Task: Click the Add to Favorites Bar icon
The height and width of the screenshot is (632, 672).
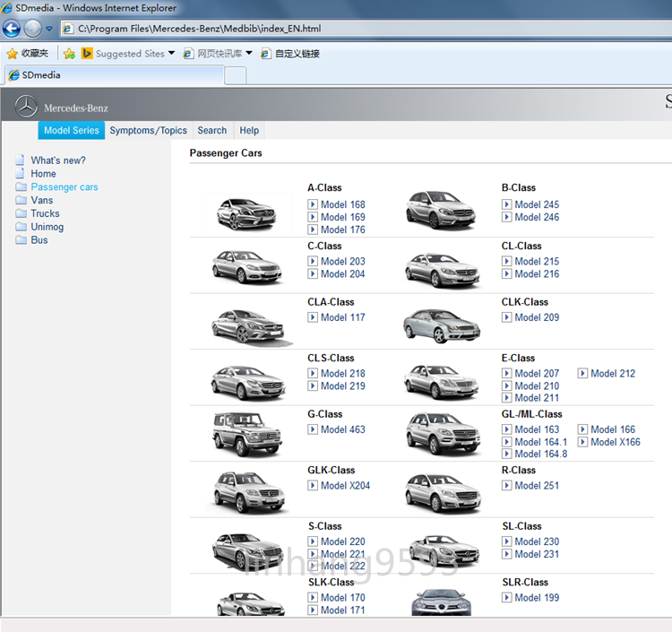Action: click(69, 54)
